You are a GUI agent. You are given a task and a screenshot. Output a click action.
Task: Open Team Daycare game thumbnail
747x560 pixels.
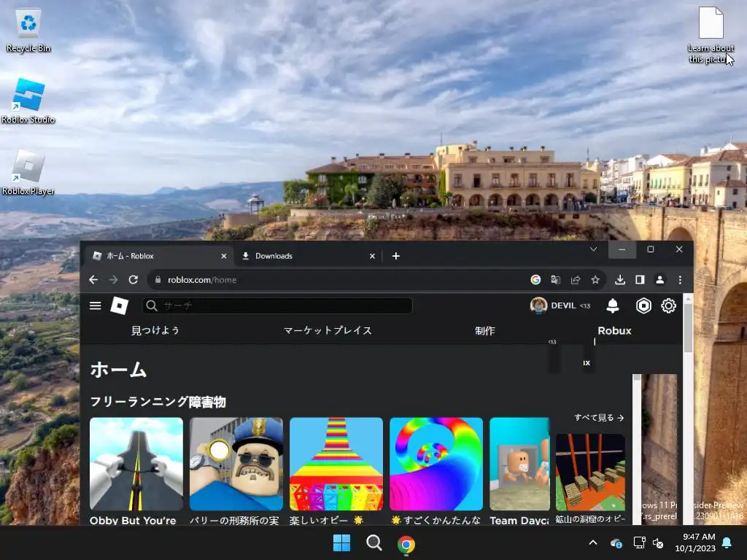(x=519, y=464)
